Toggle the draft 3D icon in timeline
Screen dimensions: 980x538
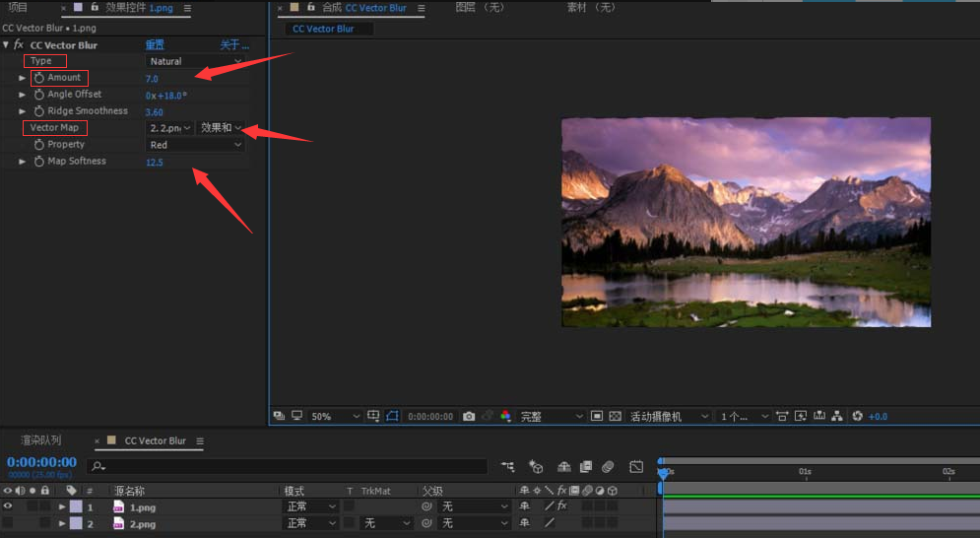tap(536, 467)
